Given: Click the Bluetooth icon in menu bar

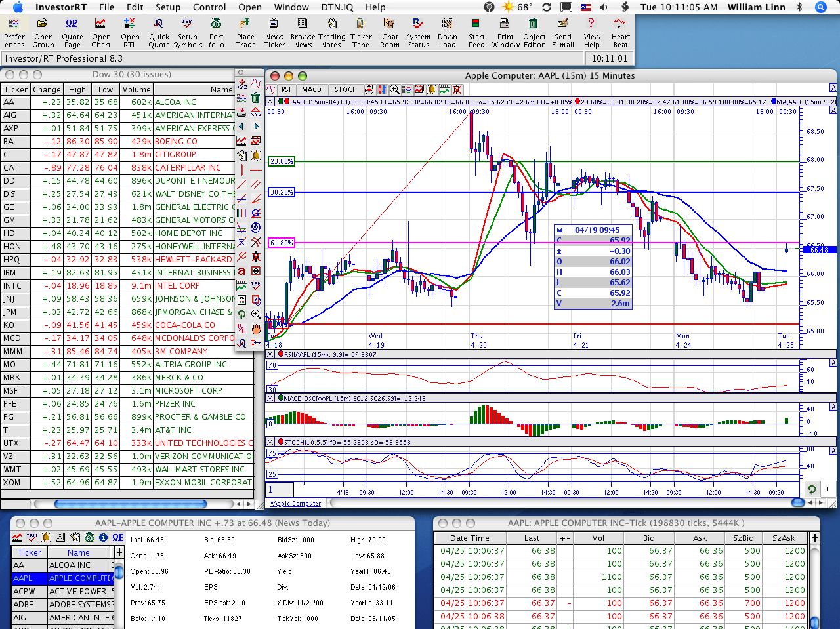Looking at the screenshot, I should pyautogui.click(x=799, y=7).
